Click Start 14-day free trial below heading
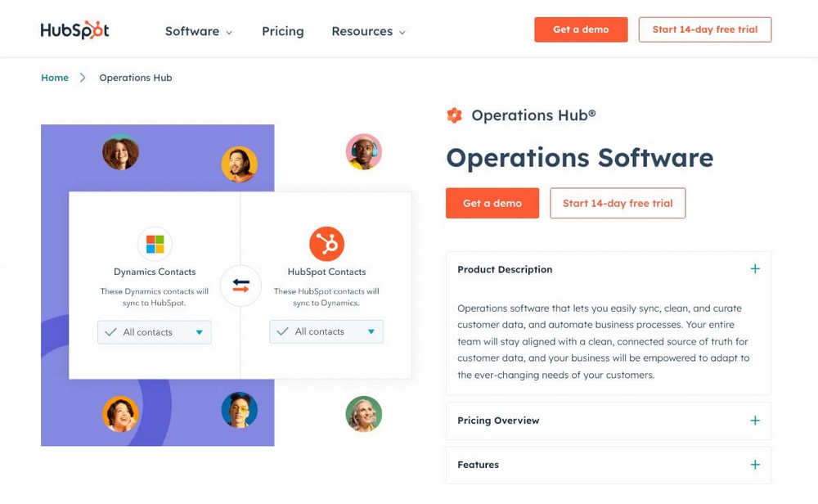The image size is (818, 504). tap(618, 203)
